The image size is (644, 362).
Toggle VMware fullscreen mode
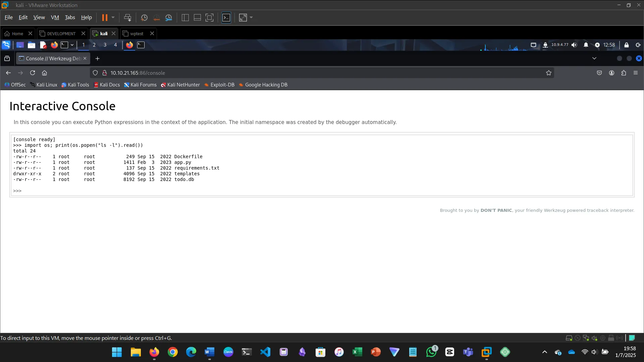[243, 17]
